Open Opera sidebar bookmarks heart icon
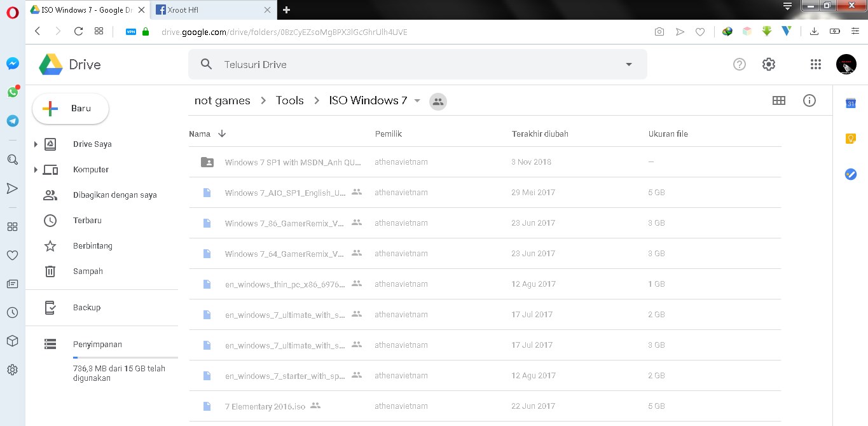The height and width of the screenshot is (426, 868). click(x=12, y=255)
